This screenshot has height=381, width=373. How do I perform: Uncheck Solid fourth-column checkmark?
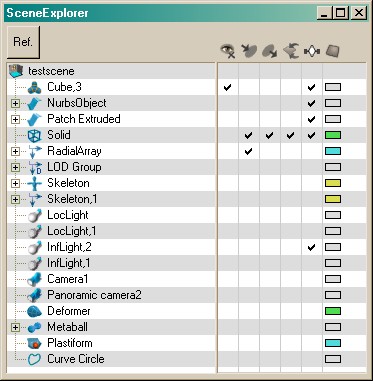point(290,135)
